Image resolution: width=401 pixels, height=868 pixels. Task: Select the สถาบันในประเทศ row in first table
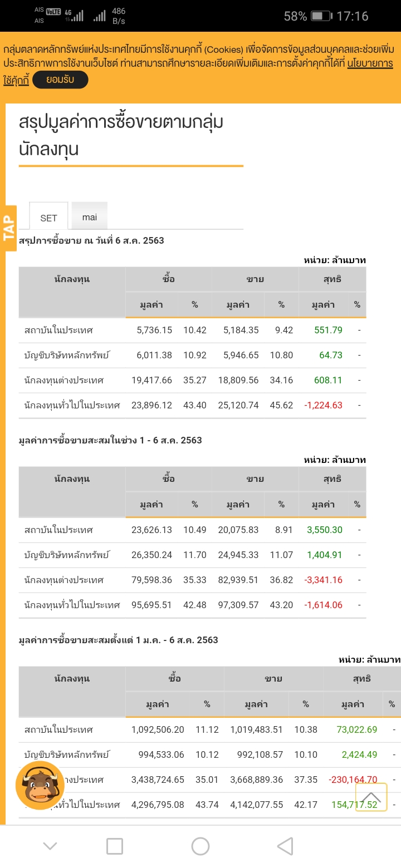click(x=58, y=330)
